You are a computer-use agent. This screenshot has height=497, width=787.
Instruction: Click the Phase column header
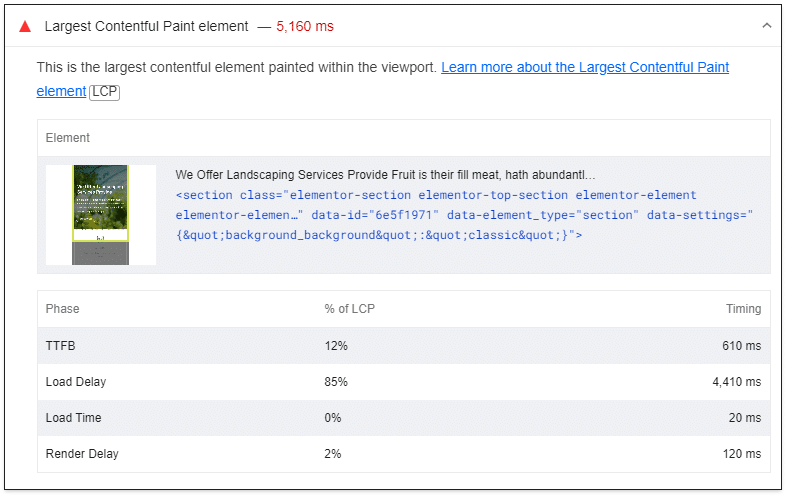click(62, 309)
